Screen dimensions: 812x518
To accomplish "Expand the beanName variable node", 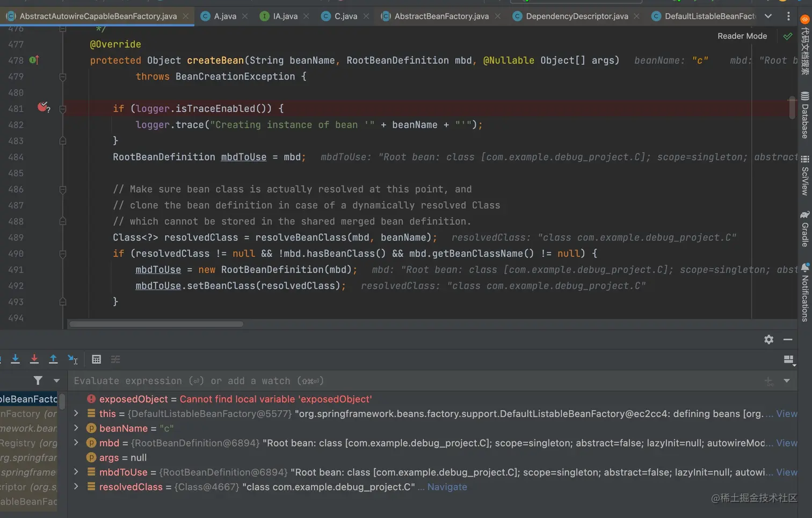I will tap(76, 428).
